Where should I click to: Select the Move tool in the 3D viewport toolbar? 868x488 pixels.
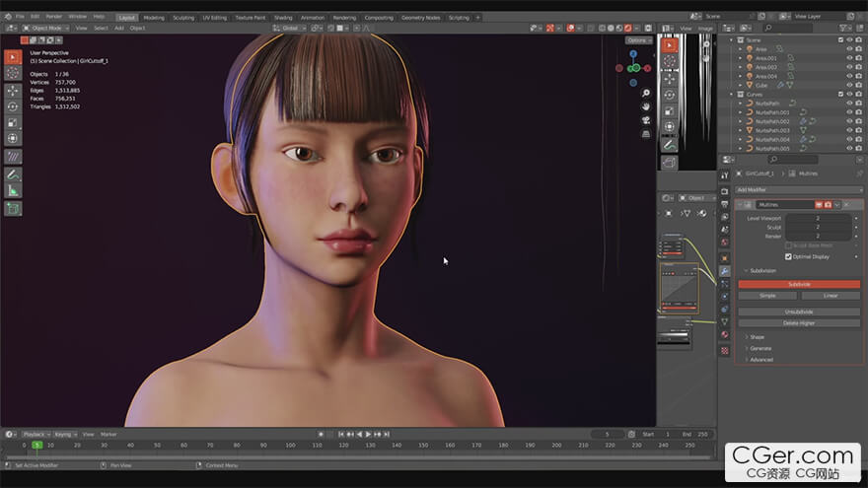click(13, 90)
